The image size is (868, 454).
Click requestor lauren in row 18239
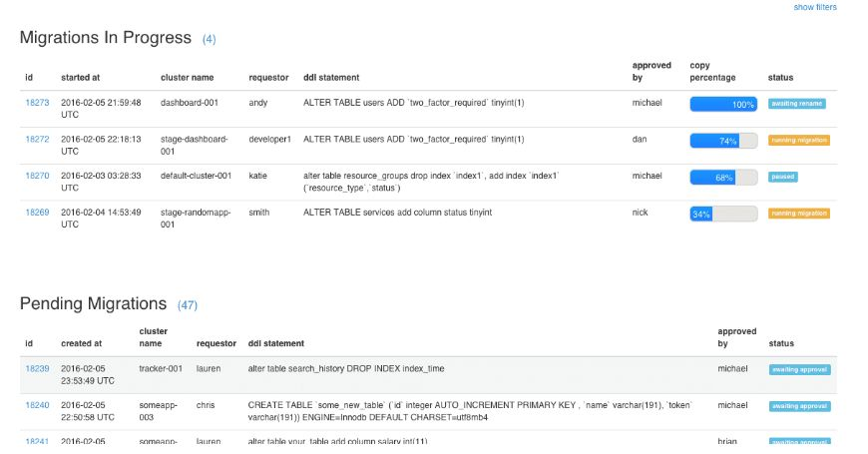(x=209, y=368)
